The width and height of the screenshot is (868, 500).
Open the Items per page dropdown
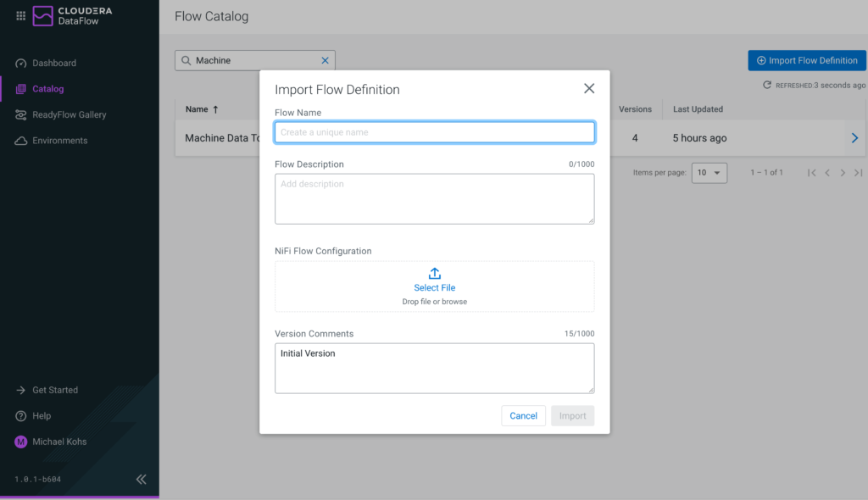click(709, 173)
